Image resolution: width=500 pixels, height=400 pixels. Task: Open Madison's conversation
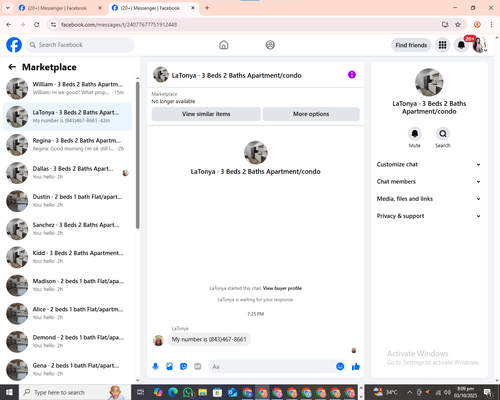click(x=68, y=285)
